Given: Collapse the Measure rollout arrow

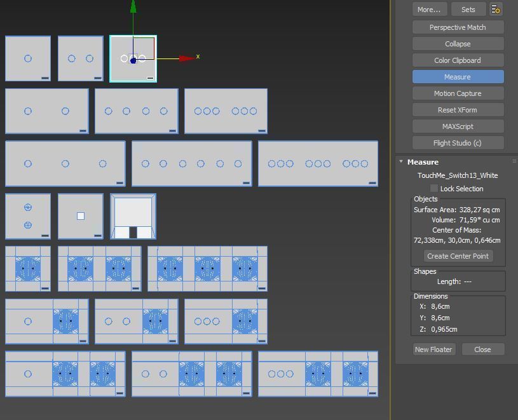Looking at the screenshot, I should (x=400, y=161).
